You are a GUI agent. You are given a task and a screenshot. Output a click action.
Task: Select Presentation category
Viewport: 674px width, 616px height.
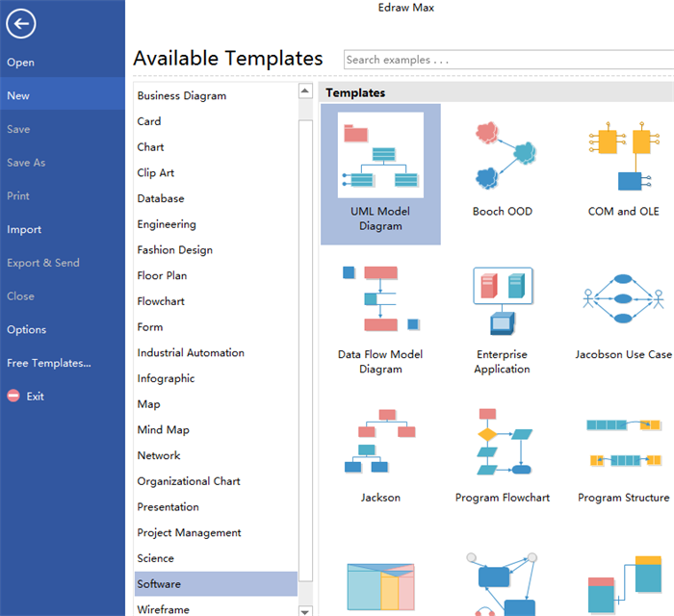tap(168, 507)
